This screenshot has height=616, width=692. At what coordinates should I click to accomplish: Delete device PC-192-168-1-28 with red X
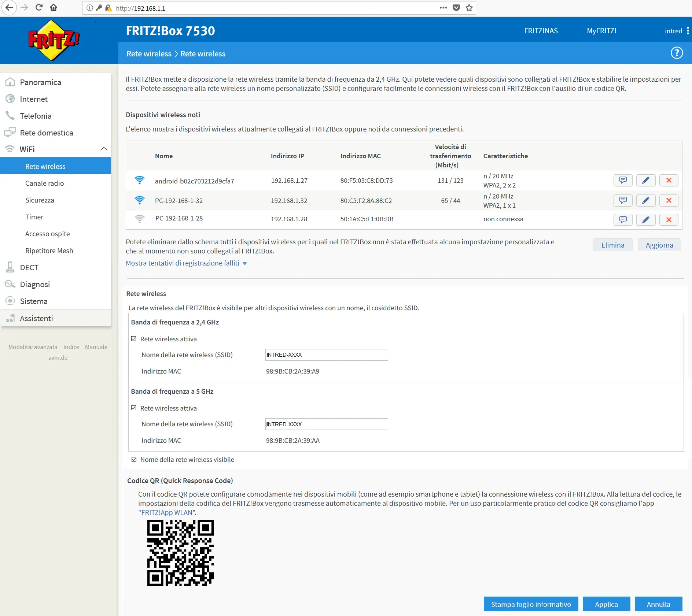point(669,220)
